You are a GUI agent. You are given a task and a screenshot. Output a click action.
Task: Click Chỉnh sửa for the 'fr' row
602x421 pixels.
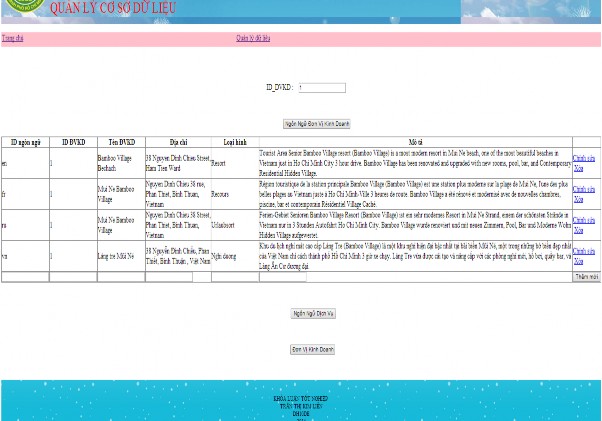click(584, 190)
